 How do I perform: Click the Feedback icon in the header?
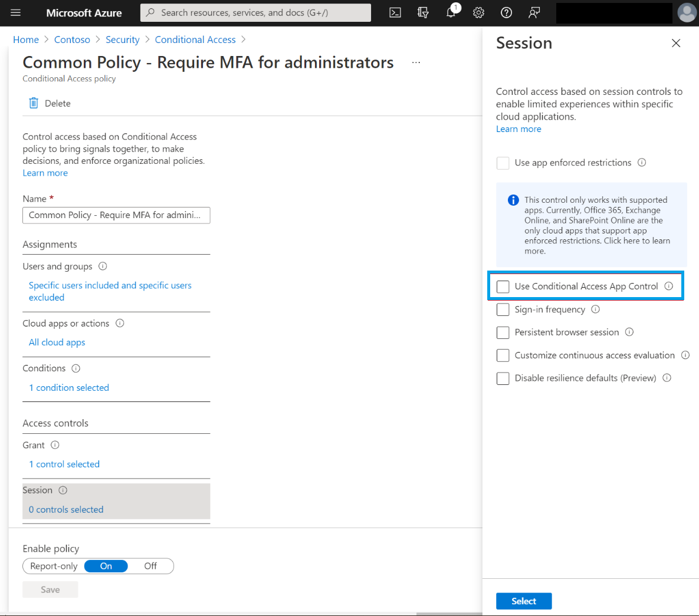click(x=534, y=12)
